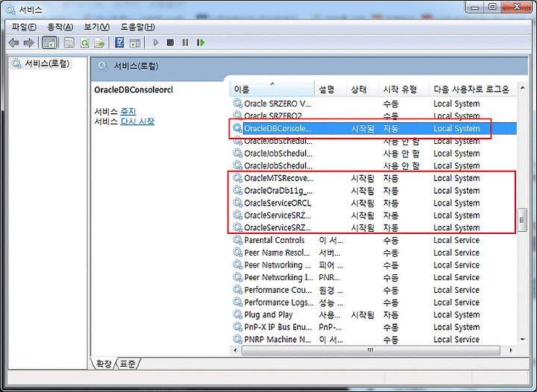Open the 동작(A) menu
537x392 pixels.
[60, 27]
